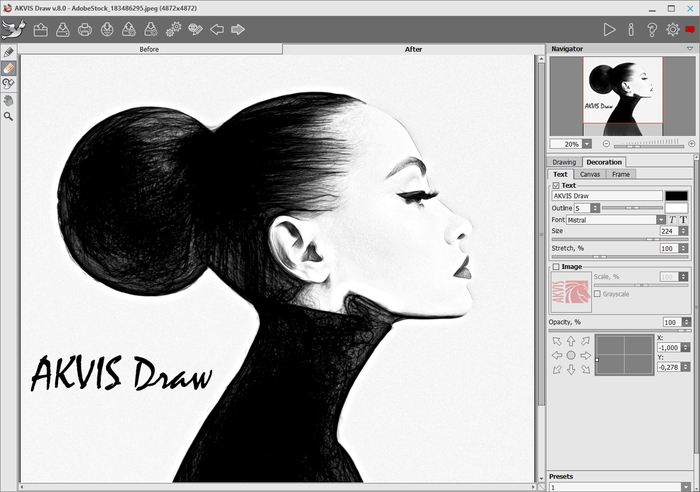Adjust the X position stepper

click(x=686, y=347)
